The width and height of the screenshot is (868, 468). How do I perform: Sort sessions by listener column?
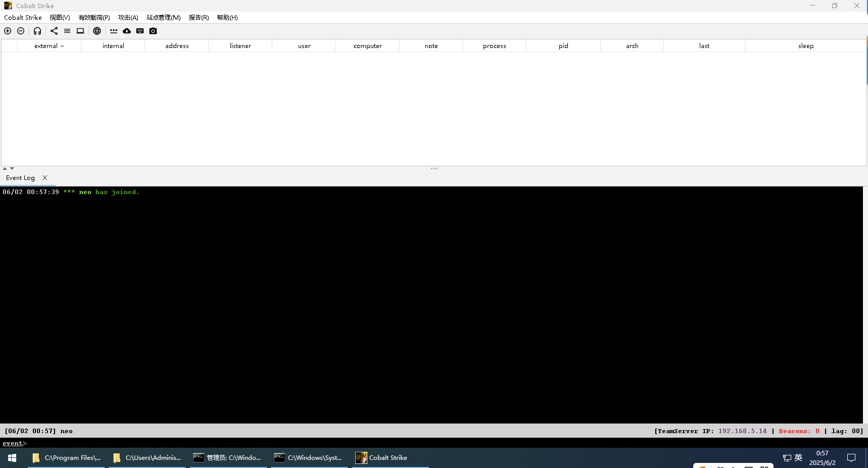pos(240,45)
